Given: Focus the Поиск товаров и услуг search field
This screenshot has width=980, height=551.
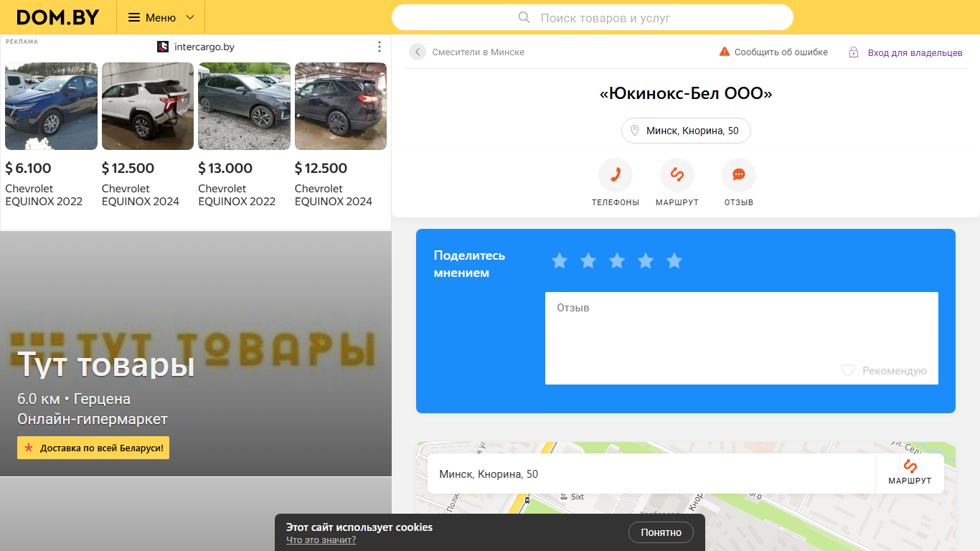Looking at the screenshot, I should (x=593, y=18).
